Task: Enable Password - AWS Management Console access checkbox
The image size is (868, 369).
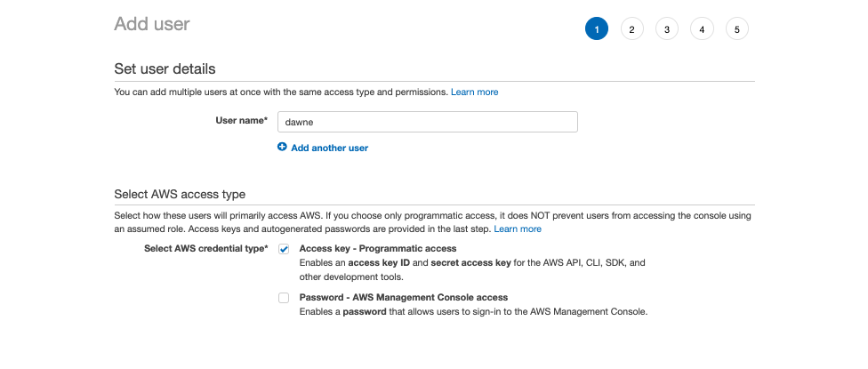Action: click(284, 298)
